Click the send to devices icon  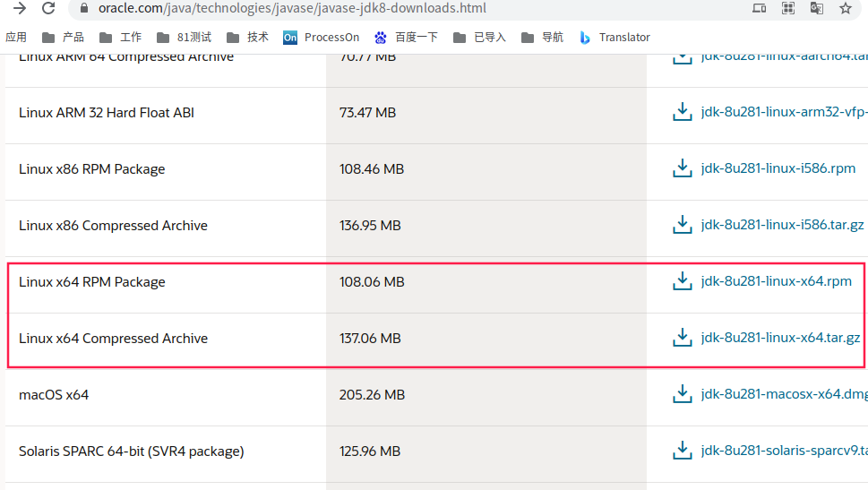click(x=759, y=8)
